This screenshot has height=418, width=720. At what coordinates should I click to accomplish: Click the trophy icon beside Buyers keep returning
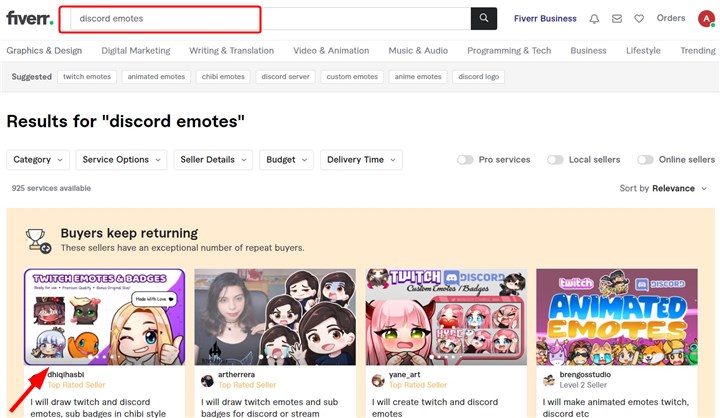click(38, 241)
